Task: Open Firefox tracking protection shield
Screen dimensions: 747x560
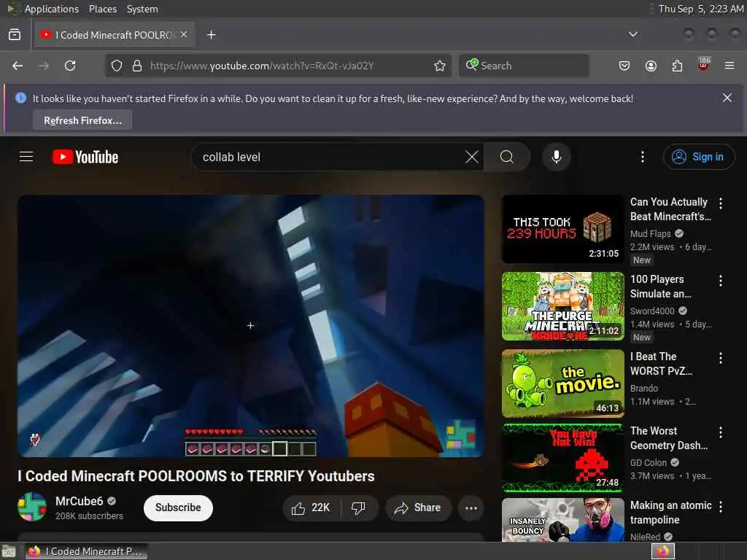Action: 117,66
